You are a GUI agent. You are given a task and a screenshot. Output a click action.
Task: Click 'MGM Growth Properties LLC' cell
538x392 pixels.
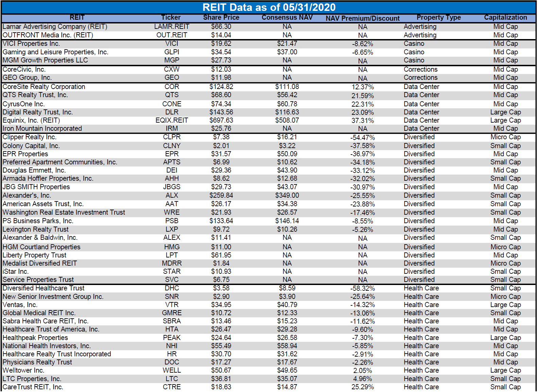pyautogui.click(x=45, y=60)
